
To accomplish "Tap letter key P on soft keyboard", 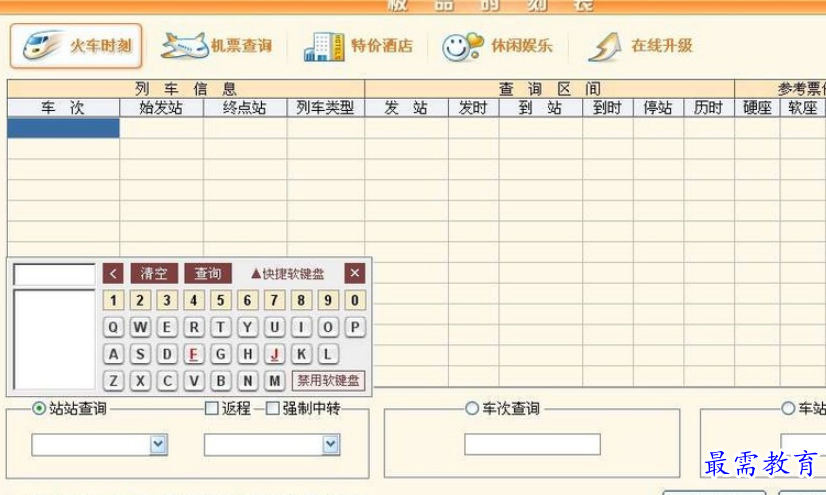I will coord(355,328).
